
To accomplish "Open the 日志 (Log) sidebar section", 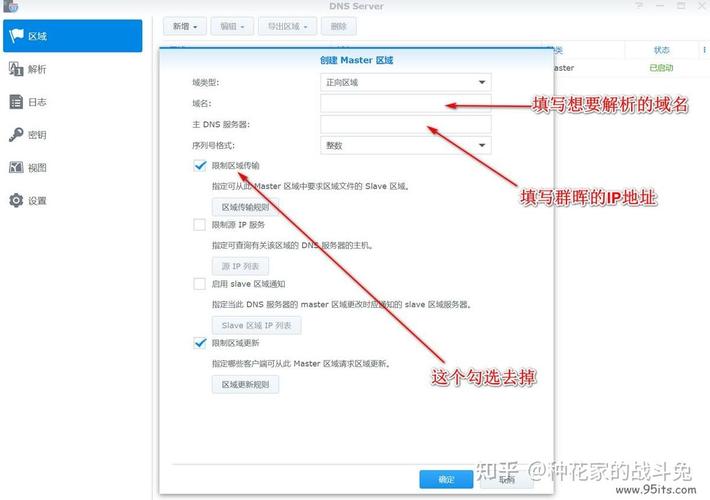I will coord(72,102).
